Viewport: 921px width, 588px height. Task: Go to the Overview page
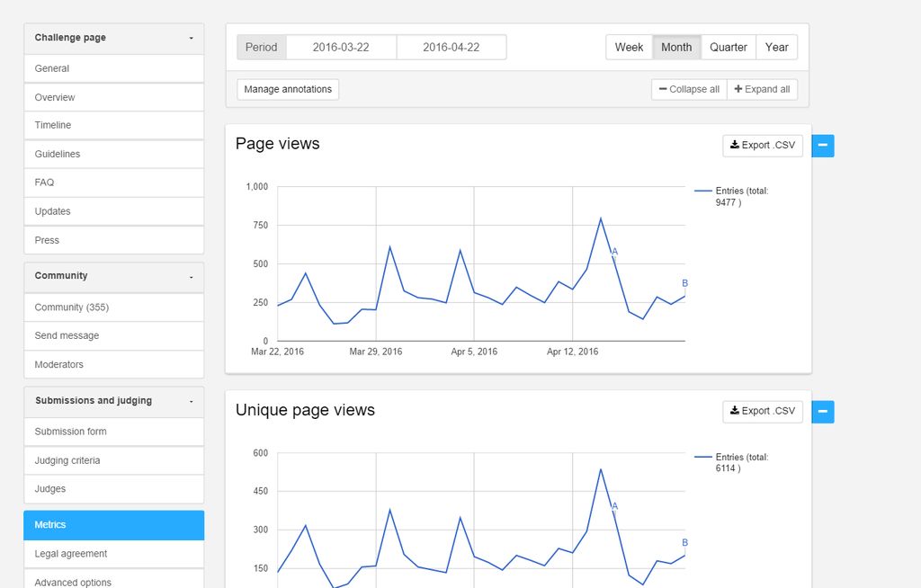coord(114,97)
